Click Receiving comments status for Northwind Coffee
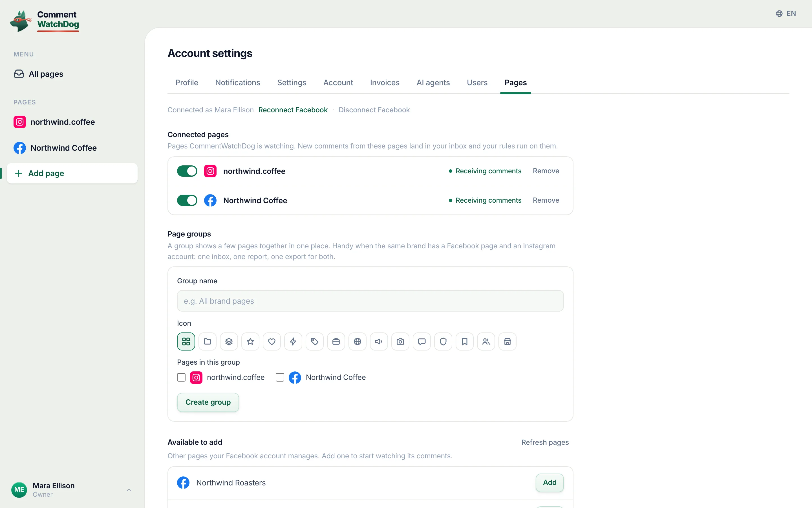 [485, 200]
